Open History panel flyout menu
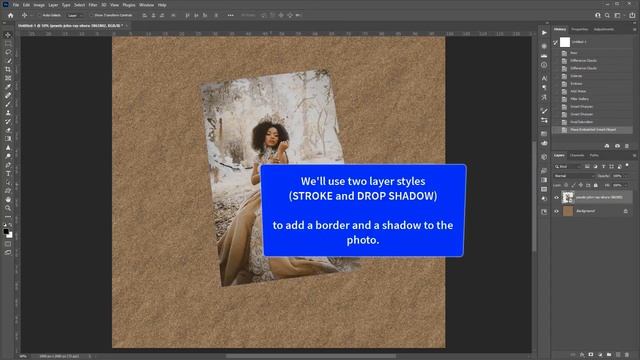This screenshot has width=640, height=360. pos(634,29)
